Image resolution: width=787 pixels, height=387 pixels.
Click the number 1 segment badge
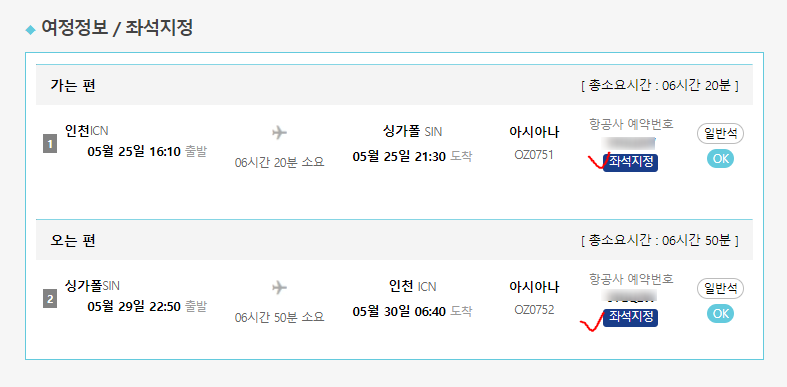tap(50, 146)
